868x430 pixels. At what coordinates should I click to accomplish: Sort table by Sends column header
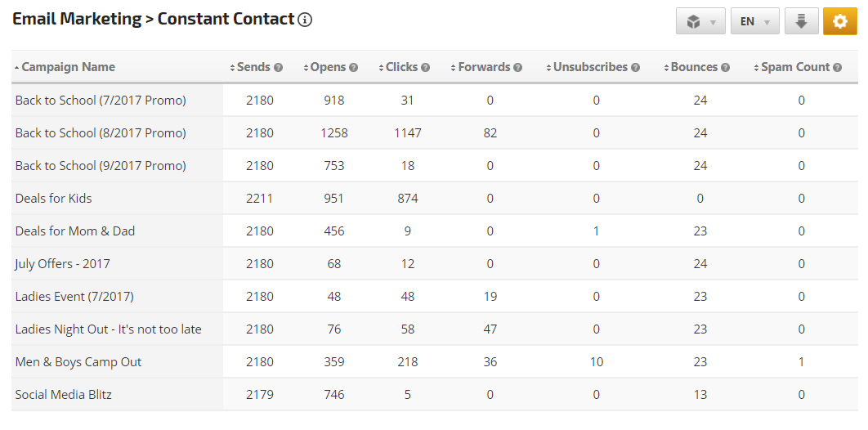click(x=253, y=67)
